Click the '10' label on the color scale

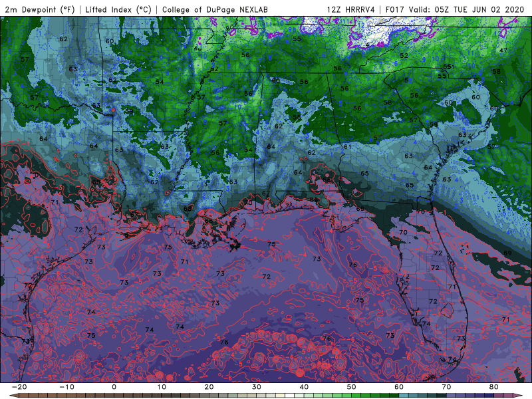click(x=162, y=387)
